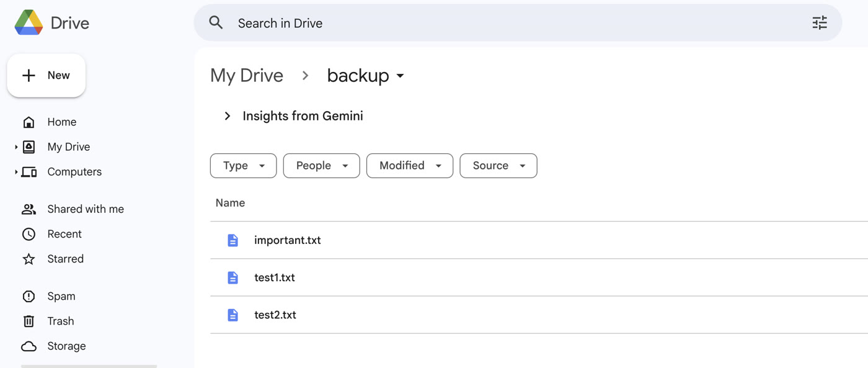Open Recent via the clock icon

[x=29, y=234]
